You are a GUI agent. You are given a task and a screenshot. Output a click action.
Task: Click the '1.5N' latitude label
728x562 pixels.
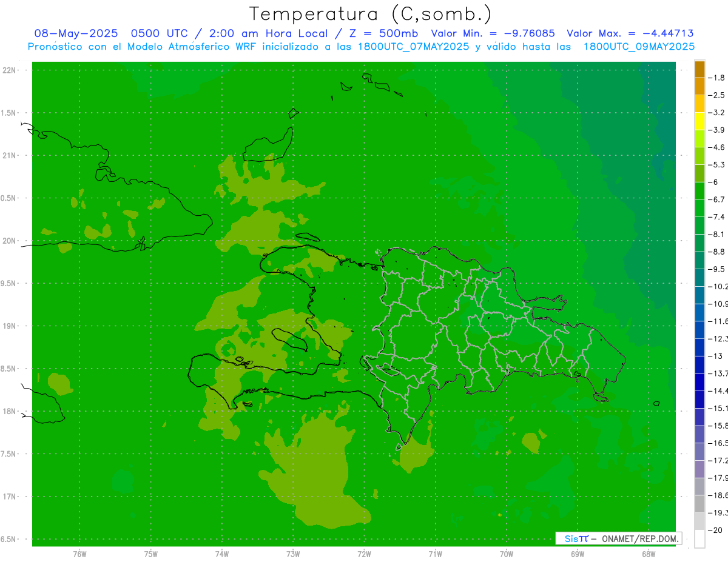[x=9, y=113]
